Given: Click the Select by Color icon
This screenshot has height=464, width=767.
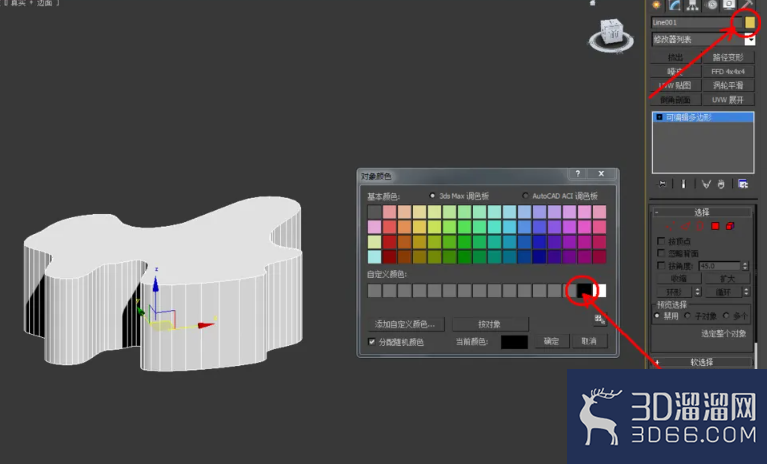Looking at the screenshot, I should click(x=600, y=320).
